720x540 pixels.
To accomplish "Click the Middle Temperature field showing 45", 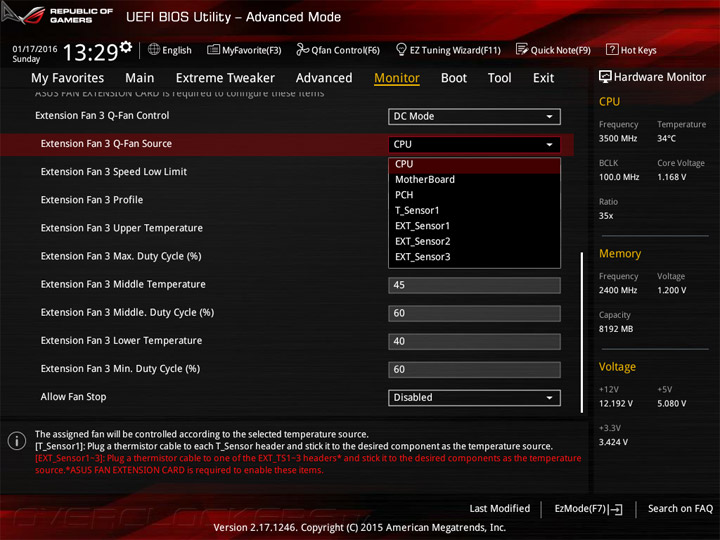I will (474, 285).
